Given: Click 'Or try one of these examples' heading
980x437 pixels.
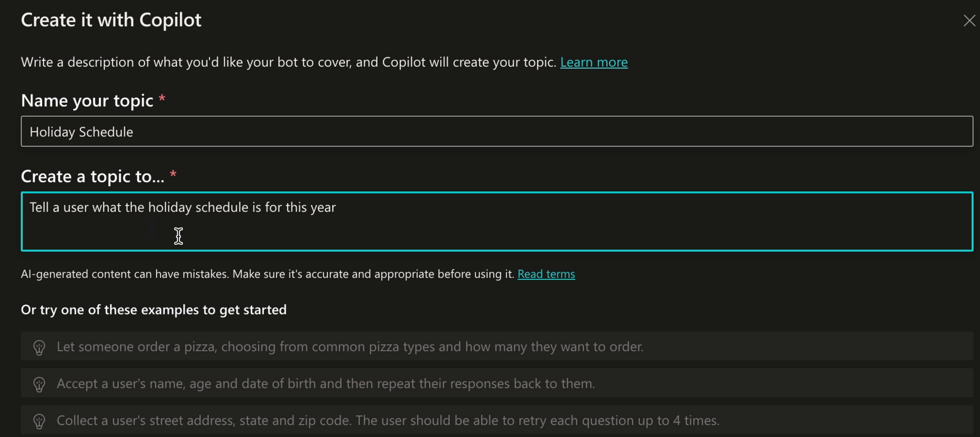Looking at the screenshot, I should click(x=153, y=310).
